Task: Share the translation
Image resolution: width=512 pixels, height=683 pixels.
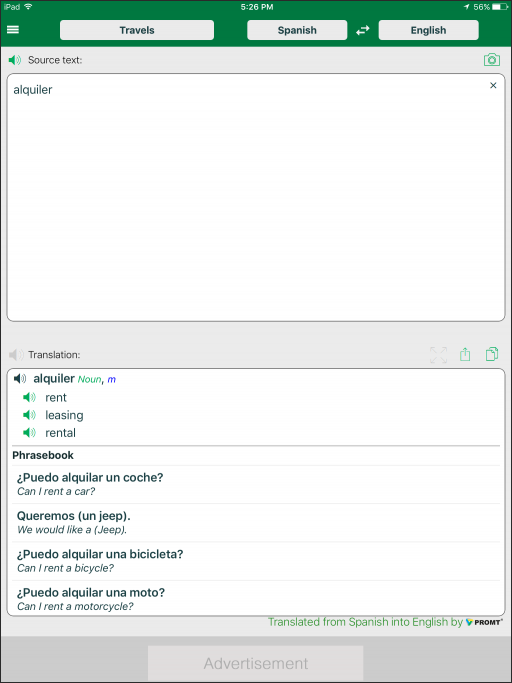Action: pyautogui.click(x=465, y=354)
